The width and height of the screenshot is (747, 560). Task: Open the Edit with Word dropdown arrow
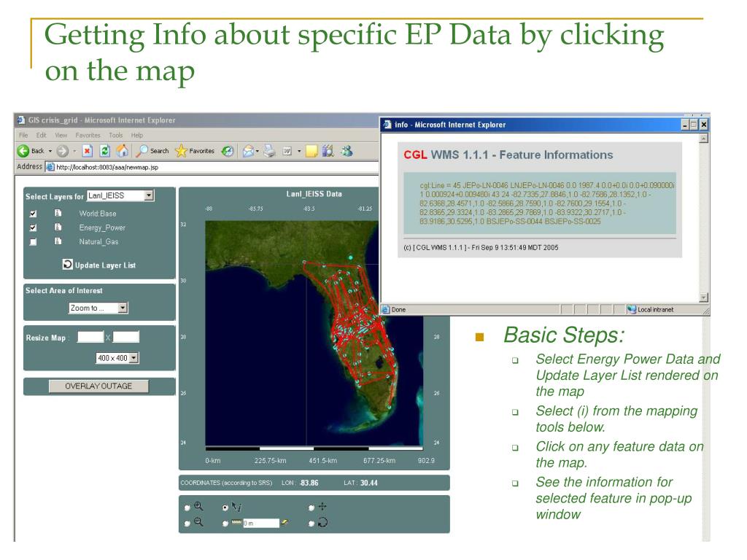pyautogui.click(x=299, y=152)
